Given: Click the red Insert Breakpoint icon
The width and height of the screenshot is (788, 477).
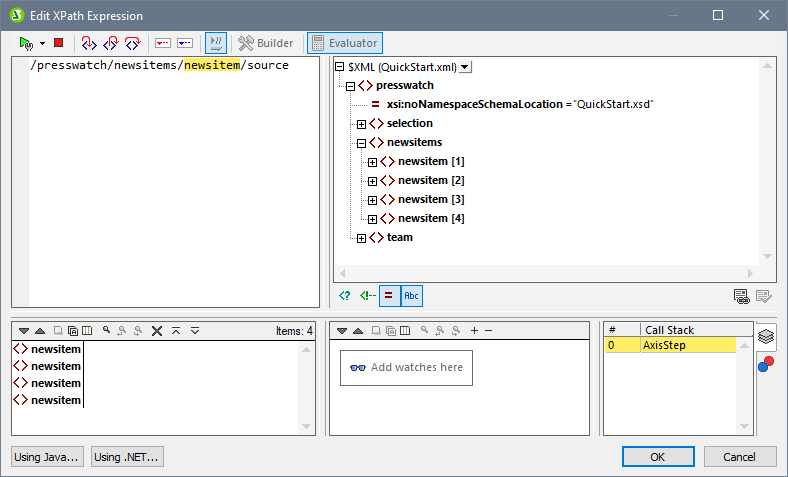Looking at the screenshot, I should (163, 43).
